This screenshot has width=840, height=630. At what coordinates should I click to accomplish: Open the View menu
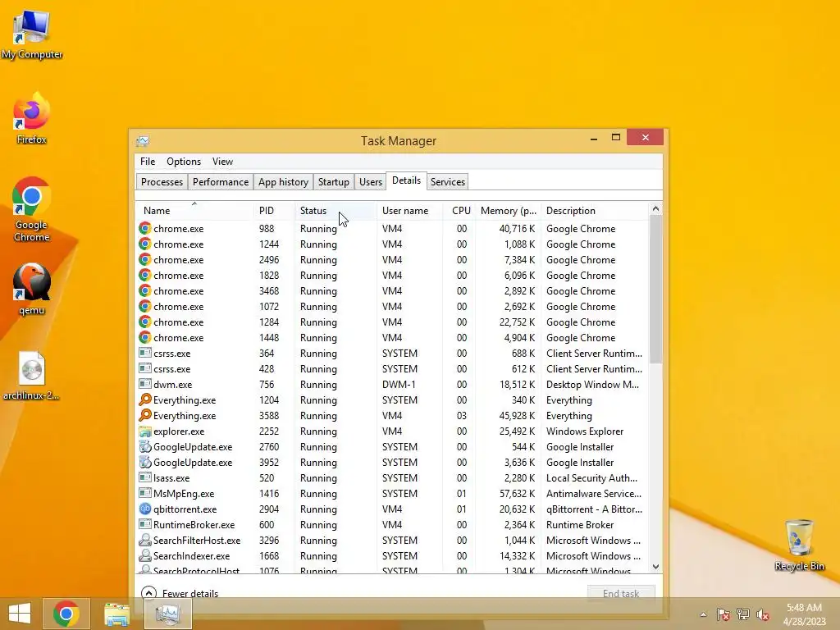click(222, 162)
